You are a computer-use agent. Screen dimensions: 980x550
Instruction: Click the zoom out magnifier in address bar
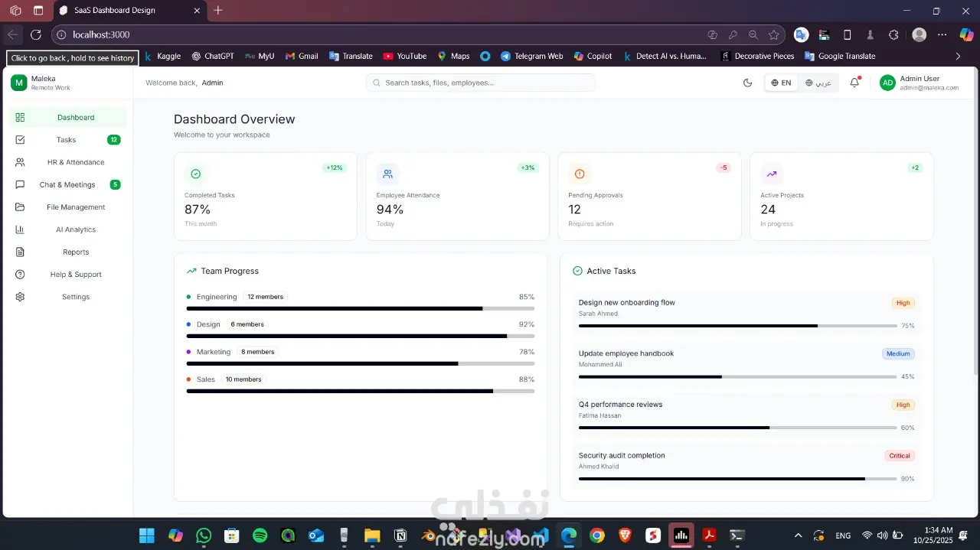pyautogui.click(x=753, y=34)
